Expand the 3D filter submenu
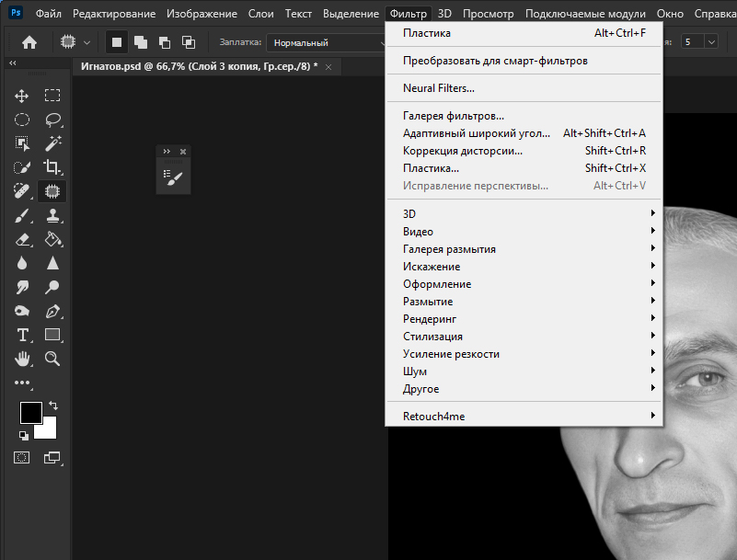Viewport: 737px width, 560px height. tap(524, 213)
